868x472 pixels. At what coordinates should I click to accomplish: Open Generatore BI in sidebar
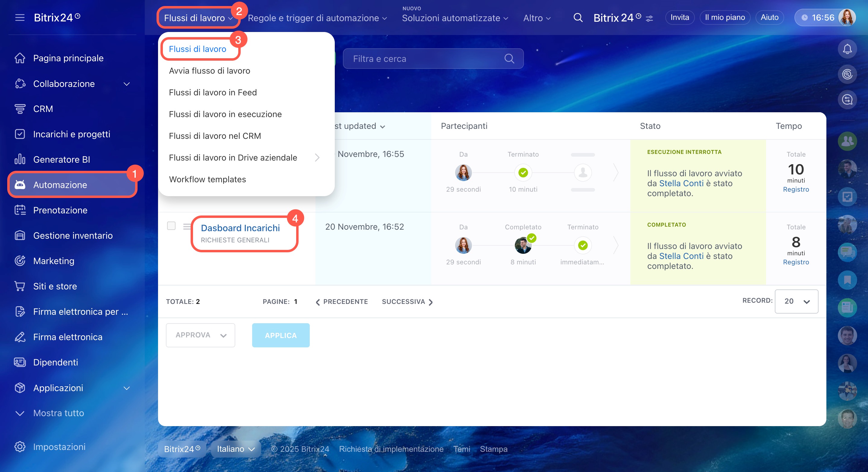61,159
